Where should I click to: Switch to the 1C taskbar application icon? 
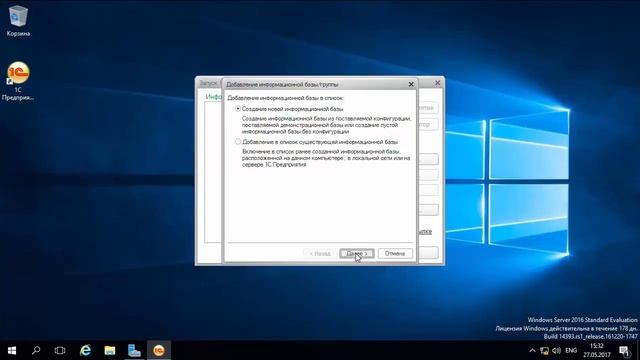pyautogui.click(x=159, y=350)
